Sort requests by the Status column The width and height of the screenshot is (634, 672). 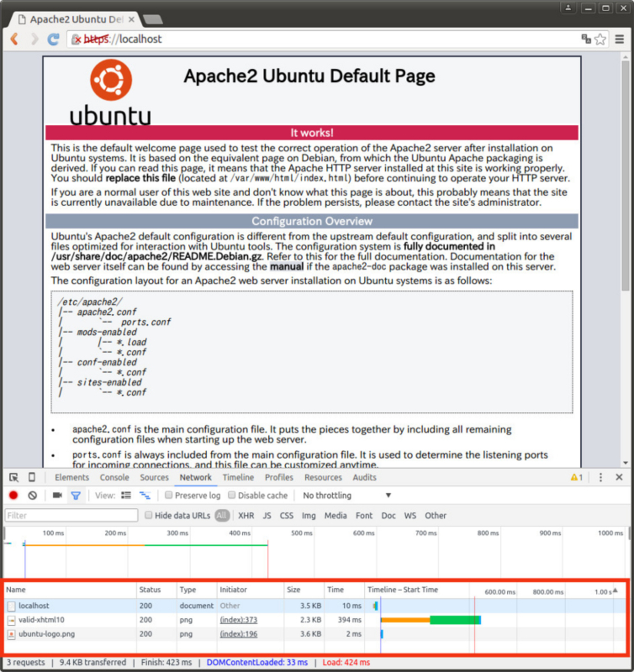tap(156, 590)
